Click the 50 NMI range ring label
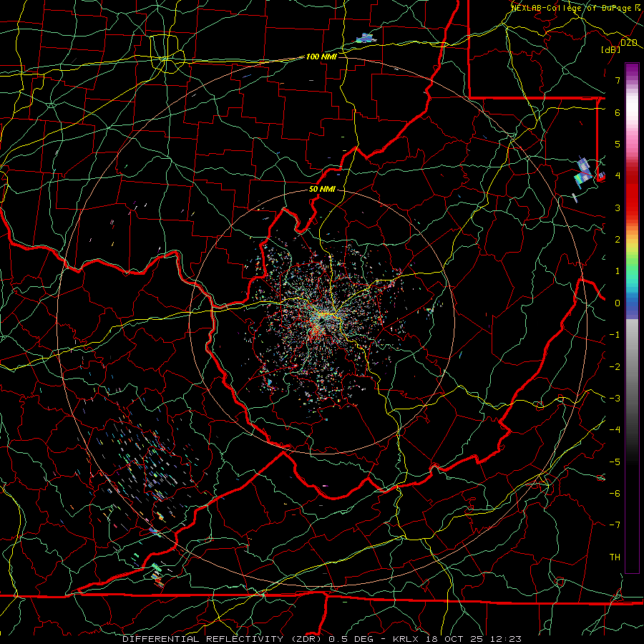The width and height of the screenshot is (644, 644). [x=322, y=190]
